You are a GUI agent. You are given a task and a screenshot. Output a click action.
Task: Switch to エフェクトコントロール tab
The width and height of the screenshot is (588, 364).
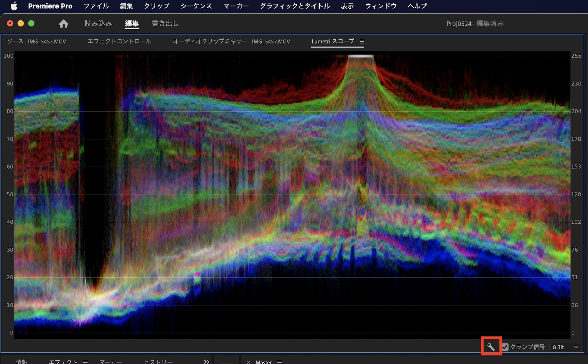tap(119, 41)
